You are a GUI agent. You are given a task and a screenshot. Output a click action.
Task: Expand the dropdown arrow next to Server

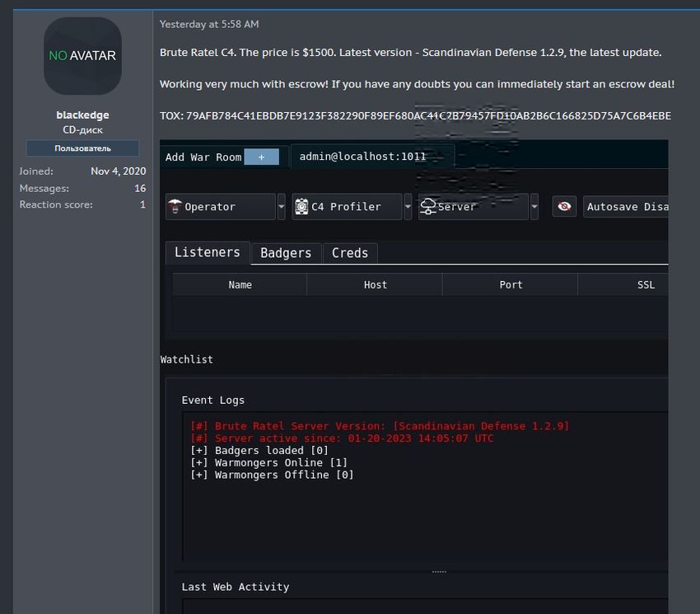pos(534,207)
